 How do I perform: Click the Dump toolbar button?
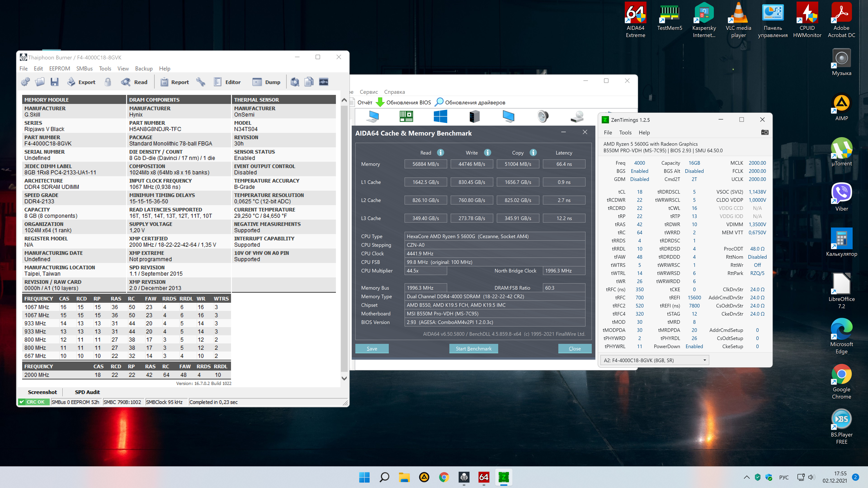pos(266,82)
